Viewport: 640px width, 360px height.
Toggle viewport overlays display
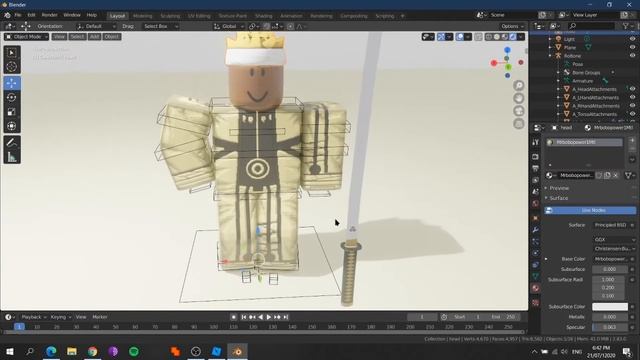[x=460, y=37]
